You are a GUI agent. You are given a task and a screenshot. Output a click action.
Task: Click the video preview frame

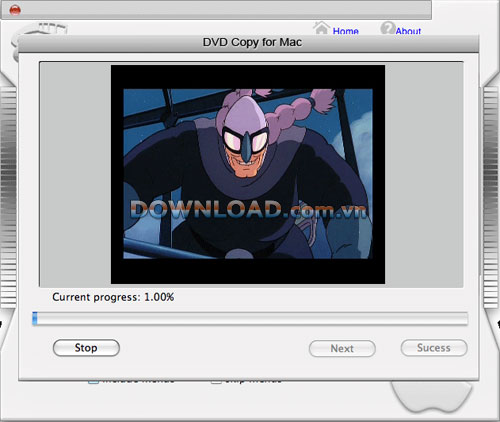(x=248, y=174)
